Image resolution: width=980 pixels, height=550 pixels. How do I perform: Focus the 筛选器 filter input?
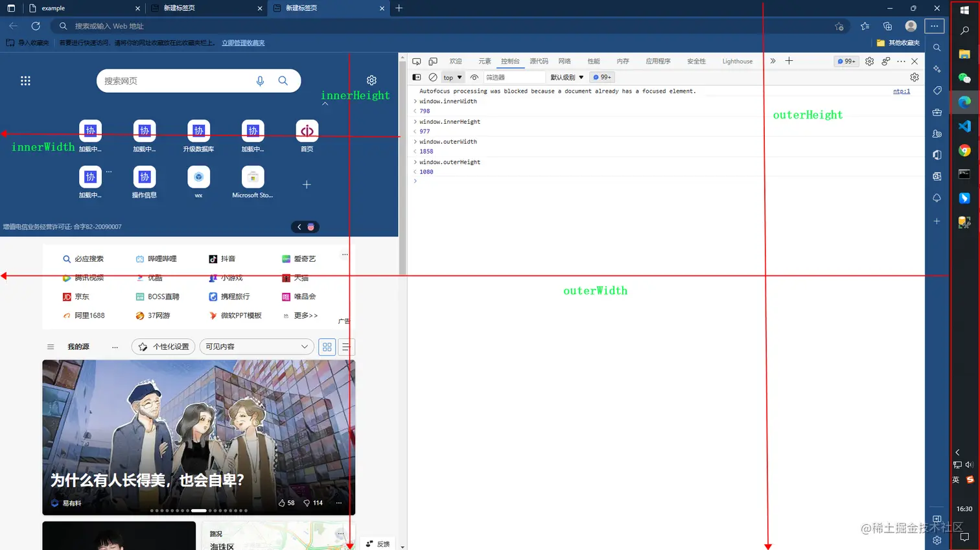[x=515, y=77]
